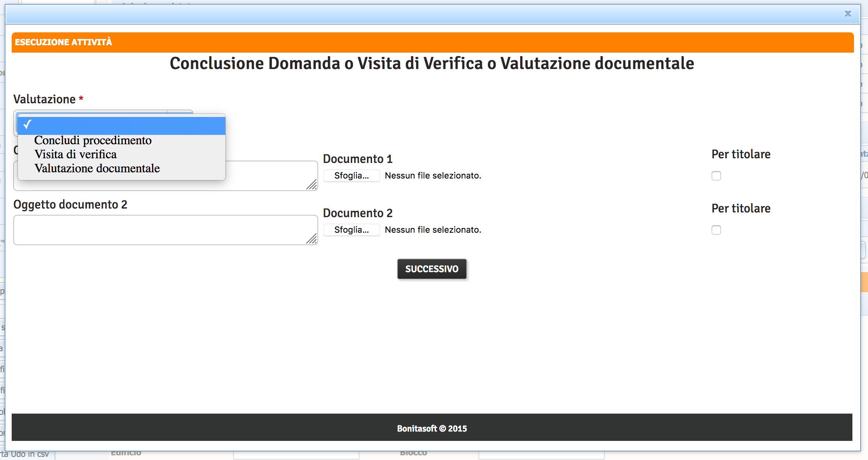Click resize grip of first document textarea
The image size is (868, 460).
[x=312, y=184]
